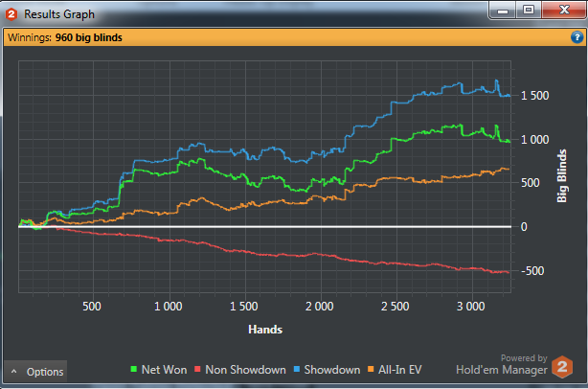
Task: Toggle the Showdown blue legend swatch
Action: [297, 369]
